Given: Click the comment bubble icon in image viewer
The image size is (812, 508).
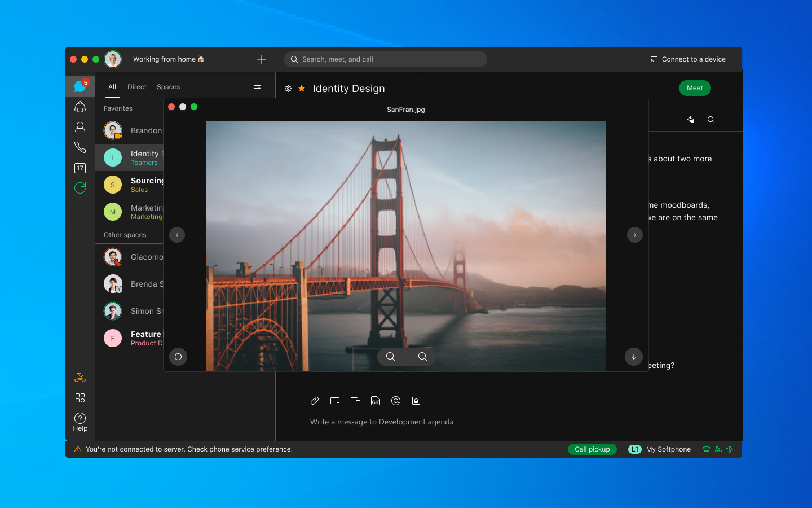Looking at the screenshot, I should point(178,357).
